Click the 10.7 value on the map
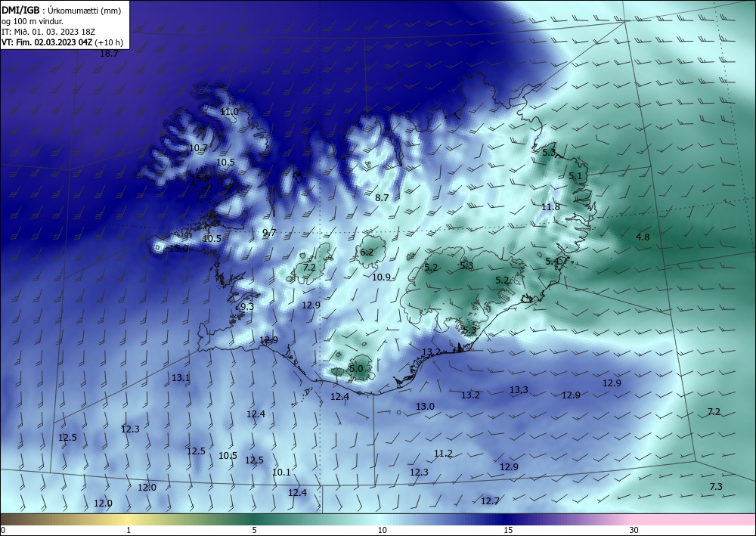The height and width of the screenshot is (536, 756). (198, 148)
